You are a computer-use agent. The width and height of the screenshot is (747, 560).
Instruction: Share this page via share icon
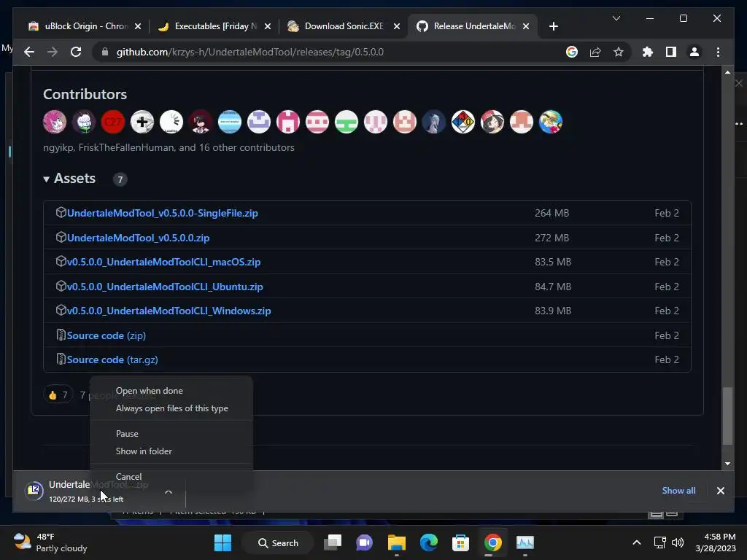coord(595,52)
